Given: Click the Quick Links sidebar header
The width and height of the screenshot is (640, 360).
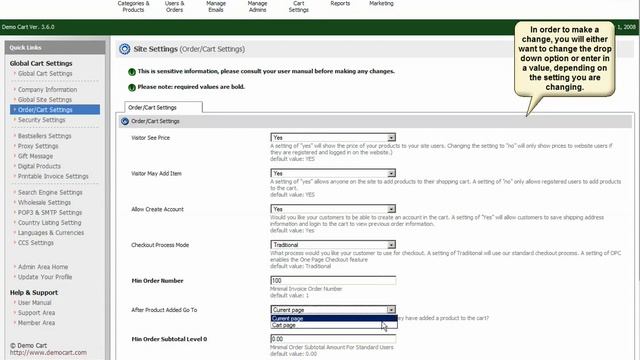Looking at the screenshot, I should 55,47.
